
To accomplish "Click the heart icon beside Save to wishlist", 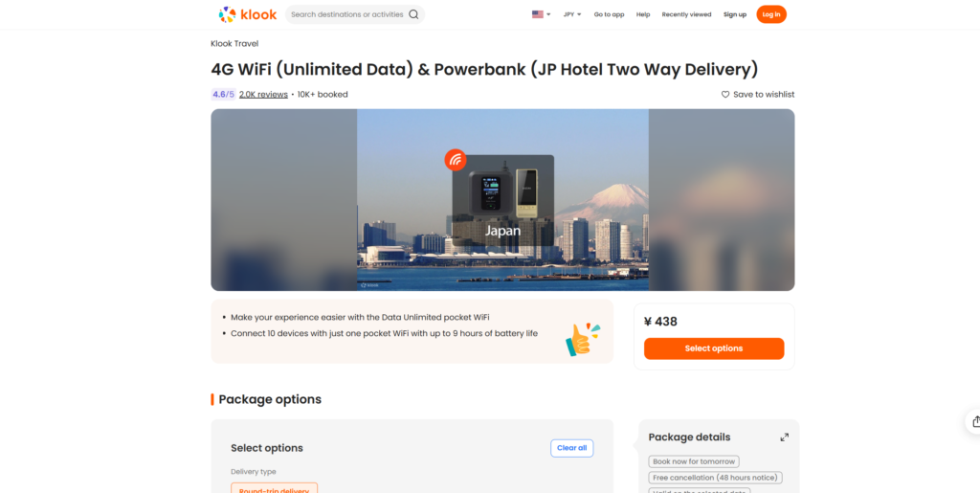I will pos(725,95).
